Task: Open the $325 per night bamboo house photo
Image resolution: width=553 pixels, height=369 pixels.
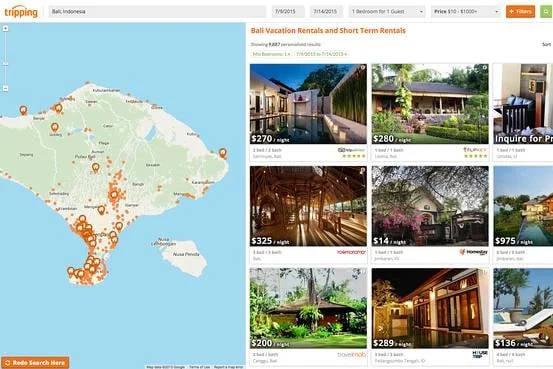Action: (x=308, y=206)
